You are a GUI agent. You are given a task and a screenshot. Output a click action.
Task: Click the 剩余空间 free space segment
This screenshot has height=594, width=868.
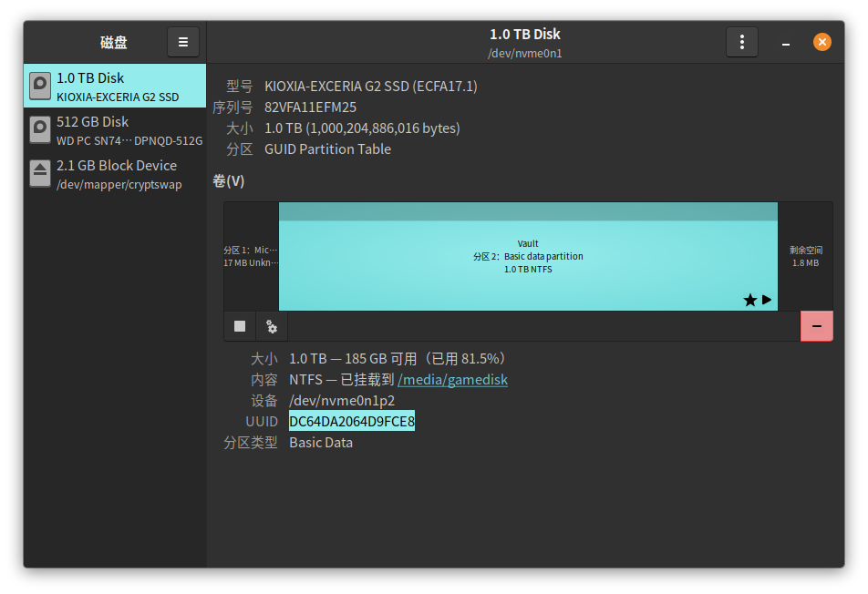point(806,255)
